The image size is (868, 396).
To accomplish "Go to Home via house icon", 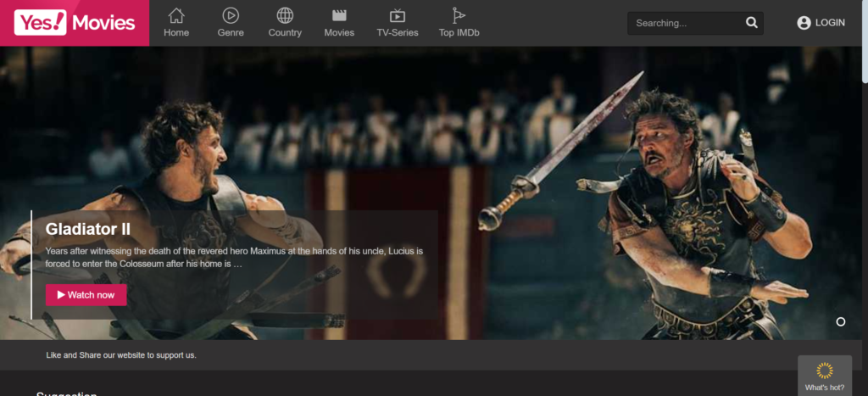I will click(176, 23).
